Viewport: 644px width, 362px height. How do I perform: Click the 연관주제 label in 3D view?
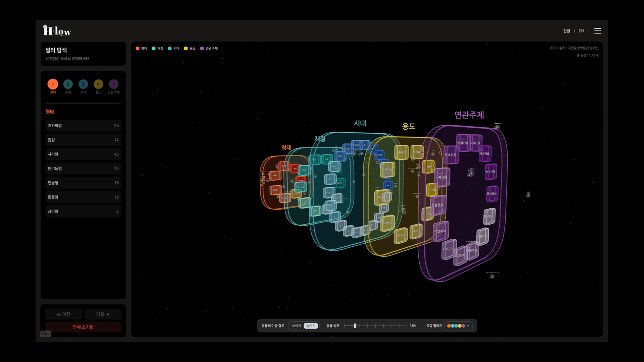click(x=469, y=115)
